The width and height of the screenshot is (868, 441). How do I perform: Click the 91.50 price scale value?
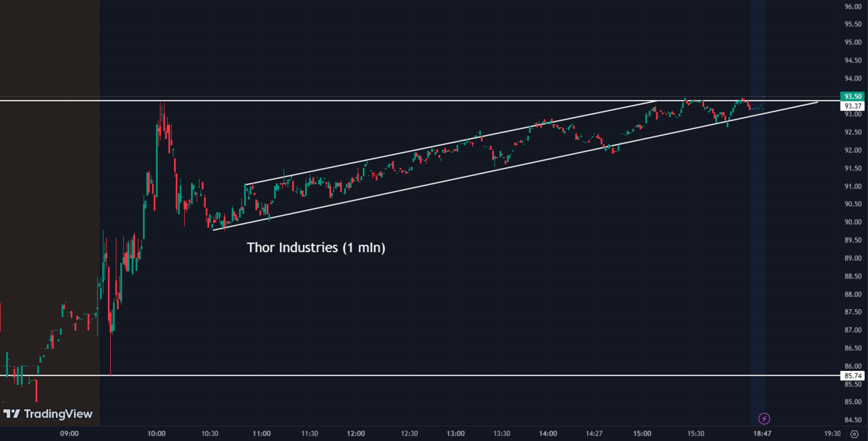pyautogui.click(x=853, y=168)
